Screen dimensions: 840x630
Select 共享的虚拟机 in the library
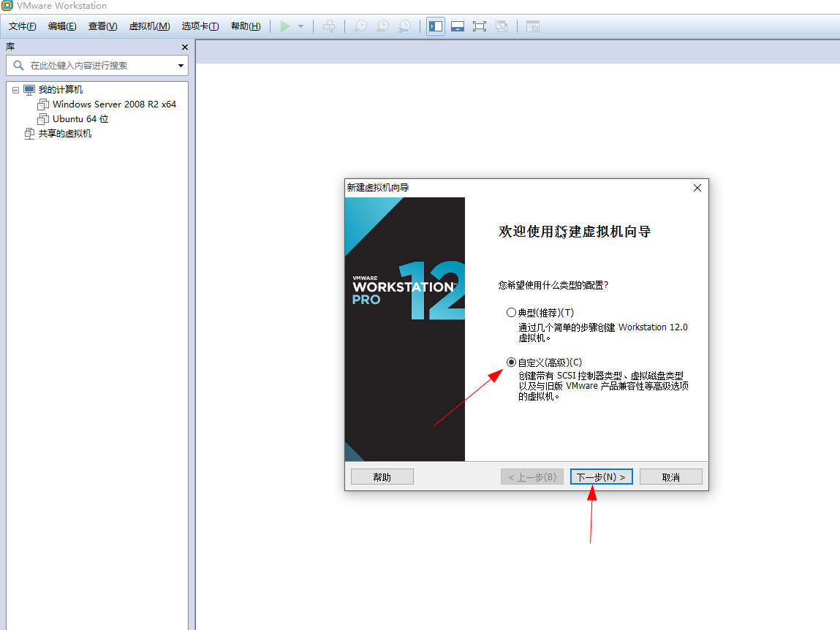pyautogui.click(x=65, y=134)
